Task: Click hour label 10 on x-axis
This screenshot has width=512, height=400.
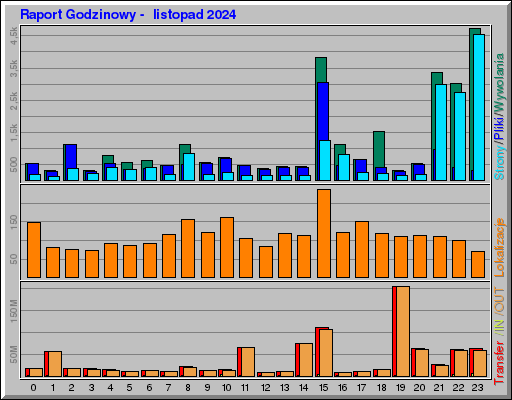Action: (x=226, y=388)
